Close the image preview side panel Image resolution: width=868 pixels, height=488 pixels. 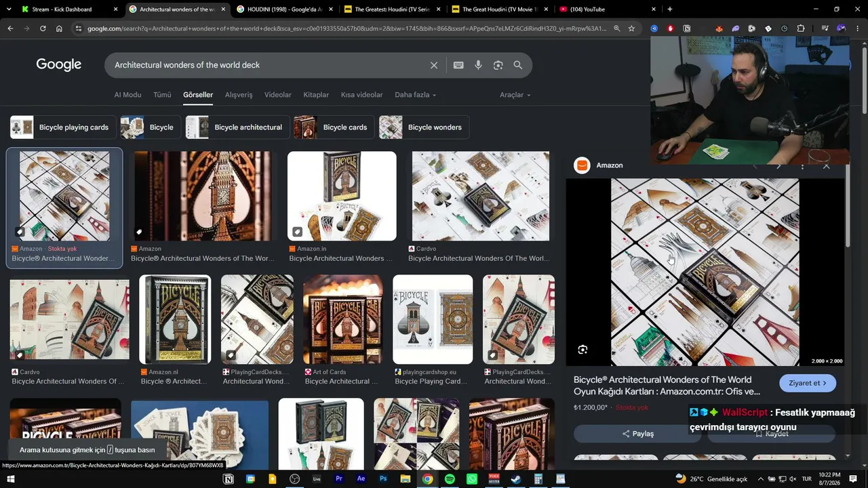pyautogui.click(x=826, y=166)
